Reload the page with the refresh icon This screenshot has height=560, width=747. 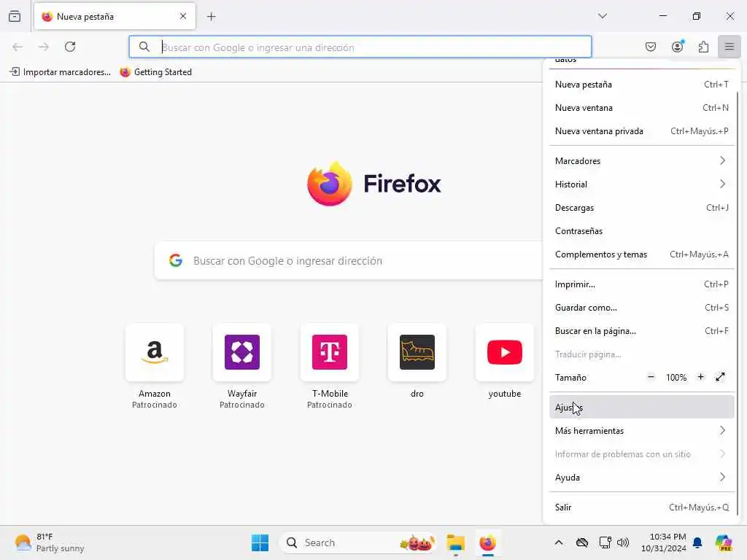click(70, 47)
